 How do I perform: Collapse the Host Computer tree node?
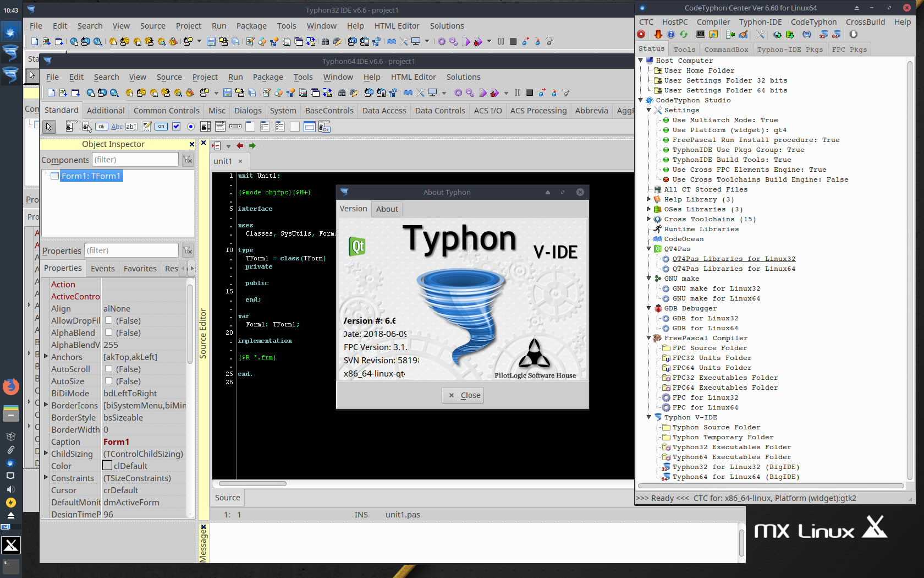click(641, 61)
